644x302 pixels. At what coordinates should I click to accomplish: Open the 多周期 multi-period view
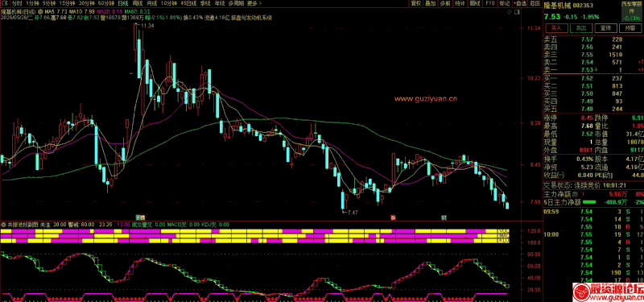(x=236, y=3)
